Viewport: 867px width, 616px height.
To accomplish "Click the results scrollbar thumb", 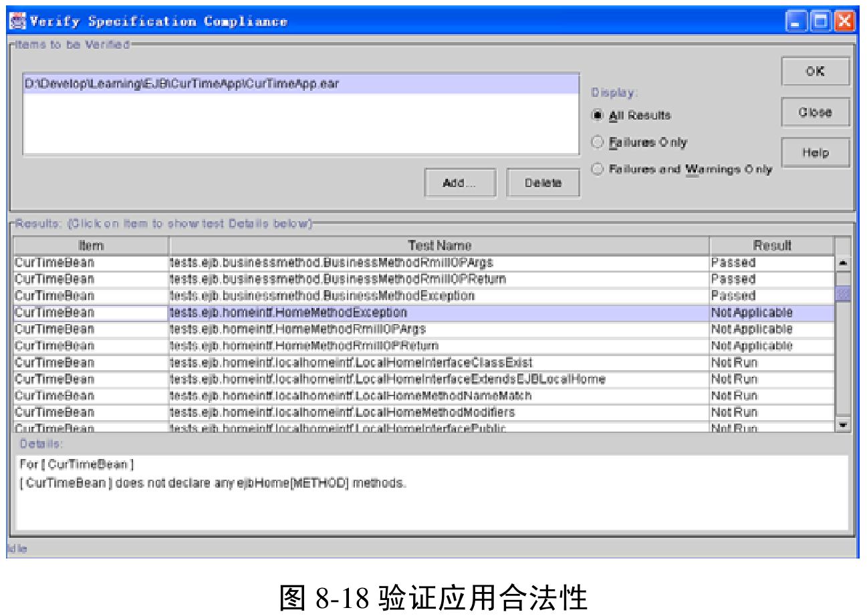I will coord(843,293).
